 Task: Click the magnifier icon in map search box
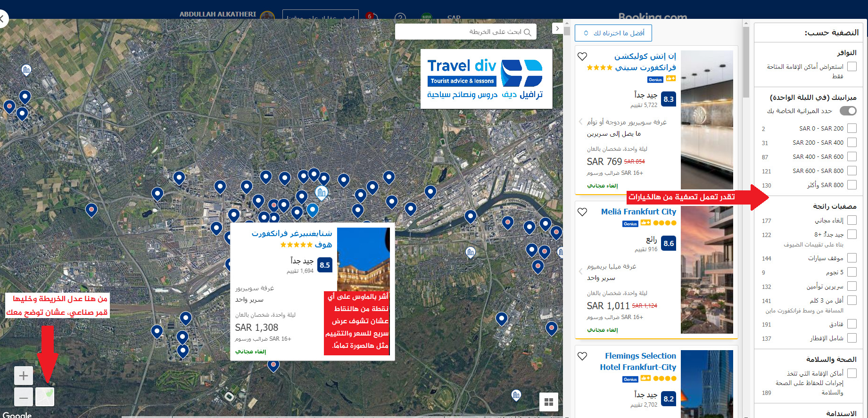coord(528,32)
